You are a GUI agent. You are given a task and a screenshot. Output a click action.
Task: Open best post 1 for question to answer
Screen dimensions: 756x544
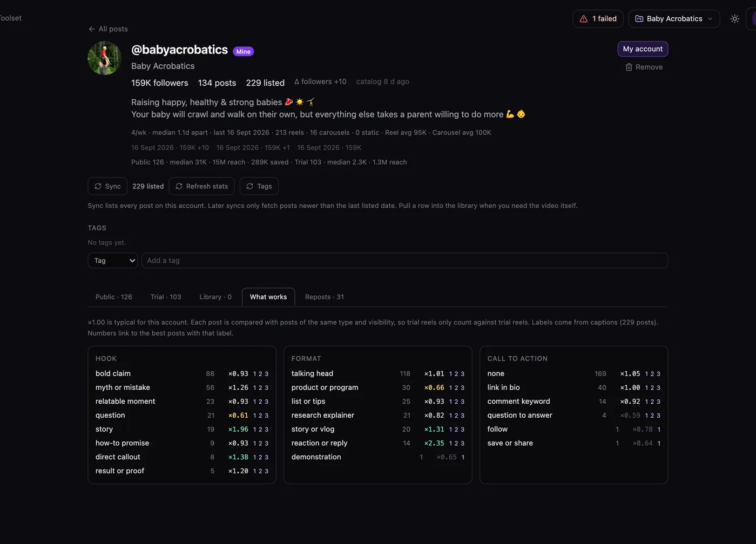coord(646,416)
